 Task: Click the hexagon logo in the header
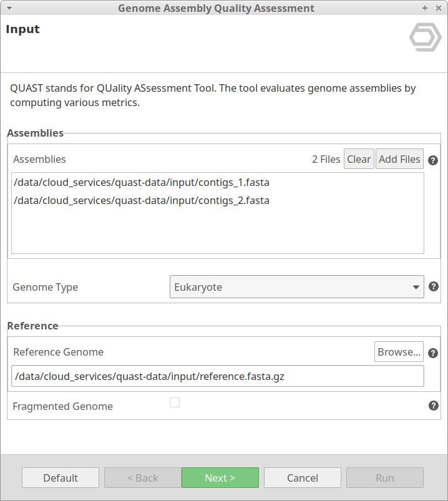[x=425, y=37]
